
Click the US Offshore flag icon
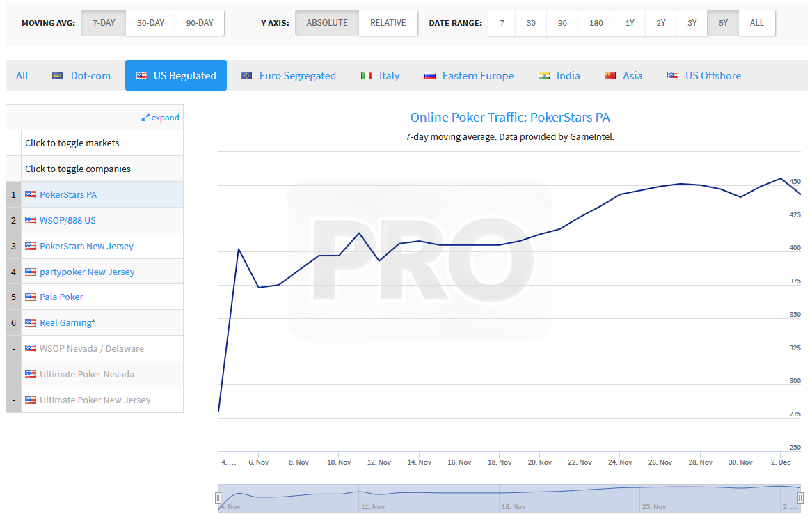coord(673,76)
